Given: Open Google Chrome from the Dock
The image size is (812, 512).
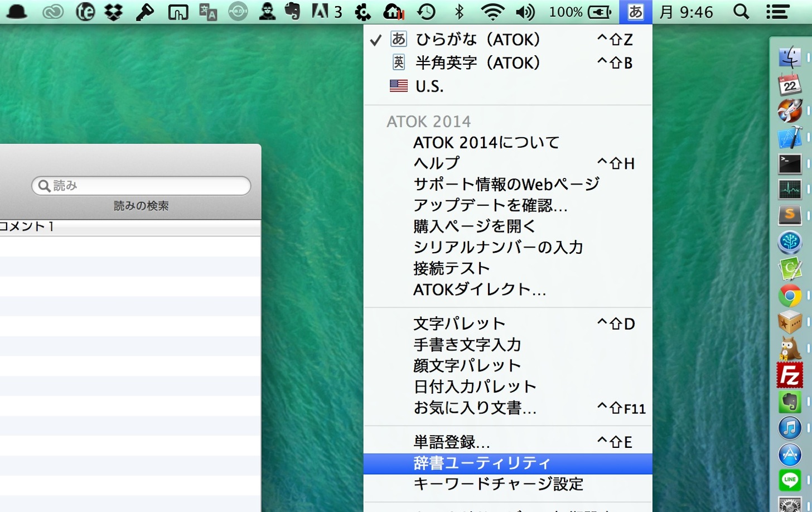Looking at the screenshot, I should [790, 296].
